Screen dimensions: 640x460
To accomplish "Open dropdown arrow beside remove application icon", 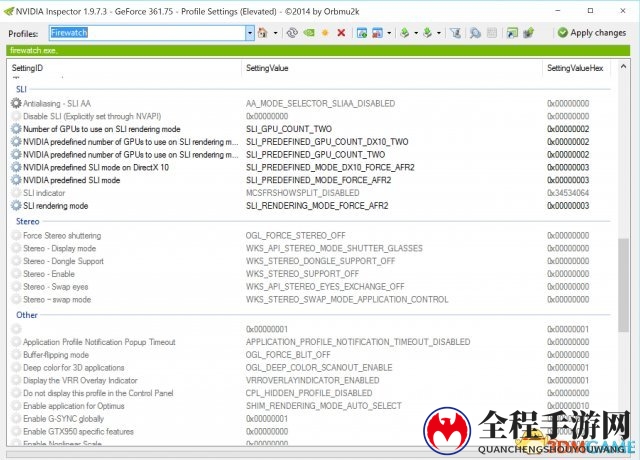I will pos(389,33).
